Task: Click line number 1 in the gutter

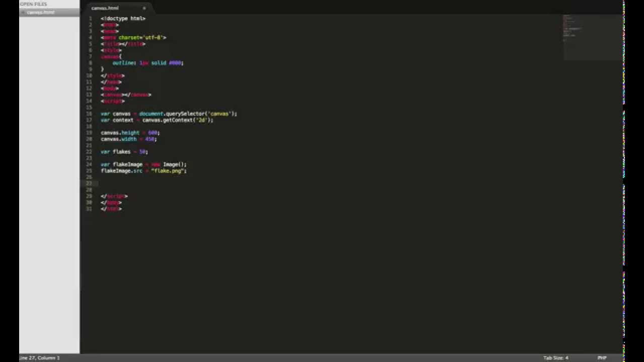Action: click(x=91, y=19)
